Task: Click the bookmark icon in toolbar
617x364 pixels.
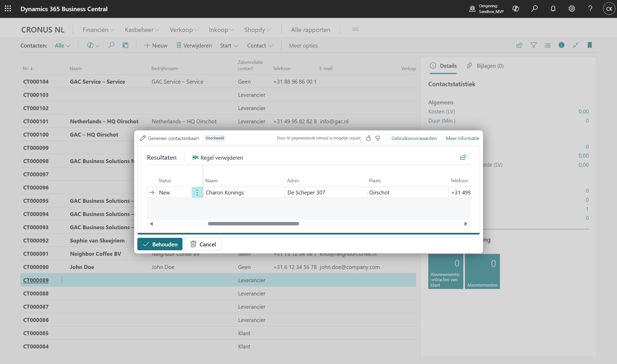Action: point(589,45)
